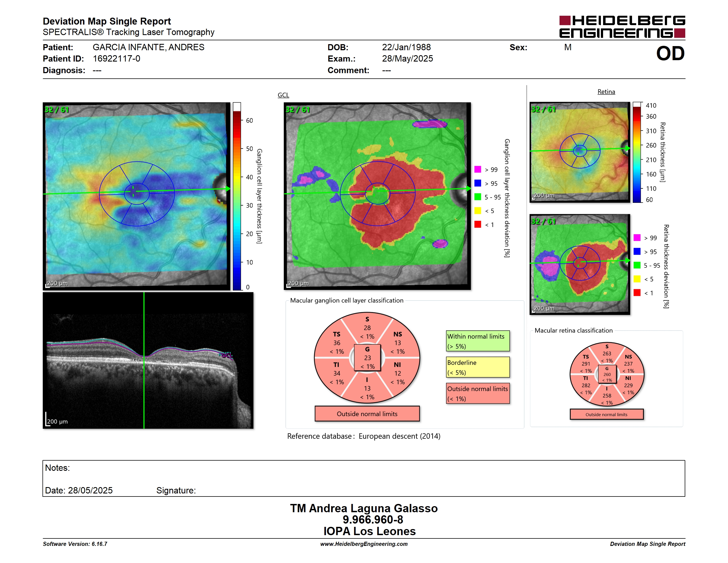728x563 pixels.
Task: Click the Retina heading above thickness map
Action: (606, 92)
